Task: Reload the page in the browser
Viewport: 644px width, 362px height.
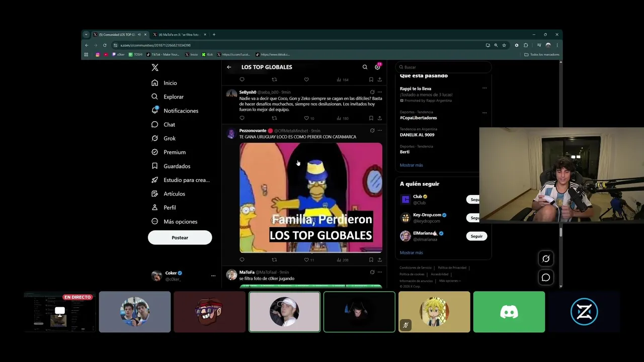Action: pos(105,45)
